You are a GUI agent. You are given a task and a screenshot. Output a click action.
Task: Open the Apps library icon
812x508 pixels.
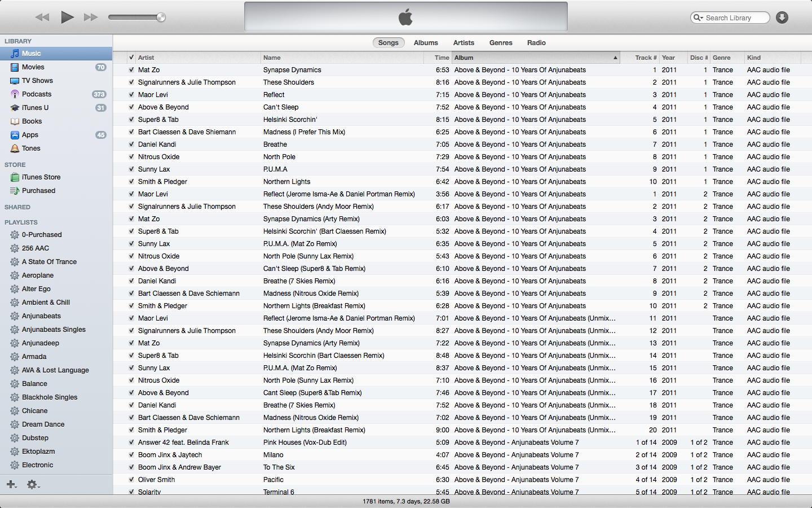click(15, 135)
